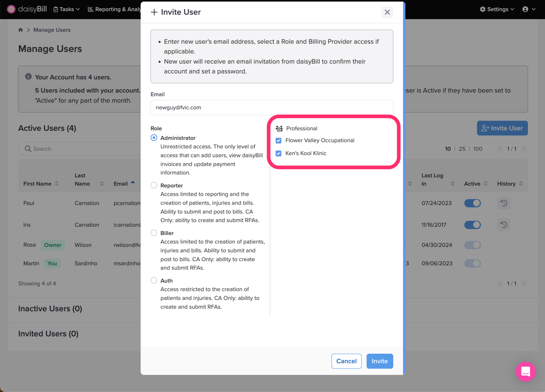
Task: Close the Invite User dialog
Action: click(x=387, y=12)
